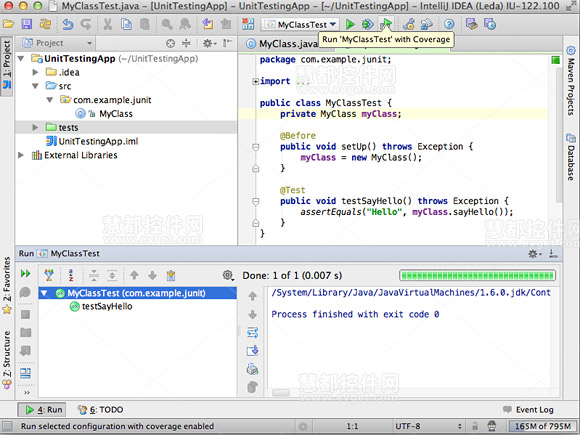580x435 pixels.
Task: Click Collapse All icon in Project panel
Action: click(x=186, y=43)
